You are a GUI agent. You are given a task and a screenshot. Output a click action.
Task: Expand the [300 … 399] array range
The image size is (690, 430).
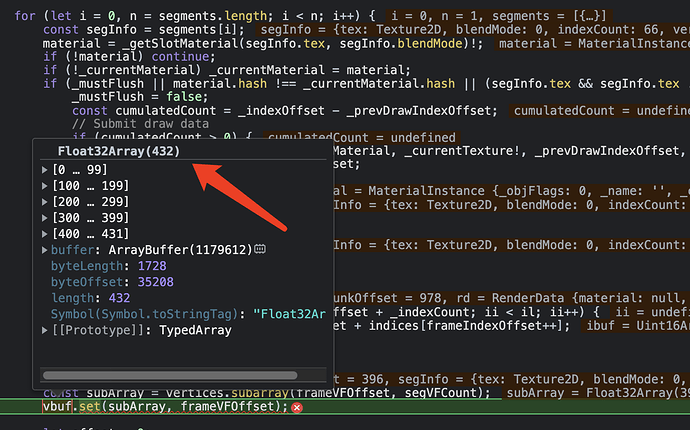44,218
